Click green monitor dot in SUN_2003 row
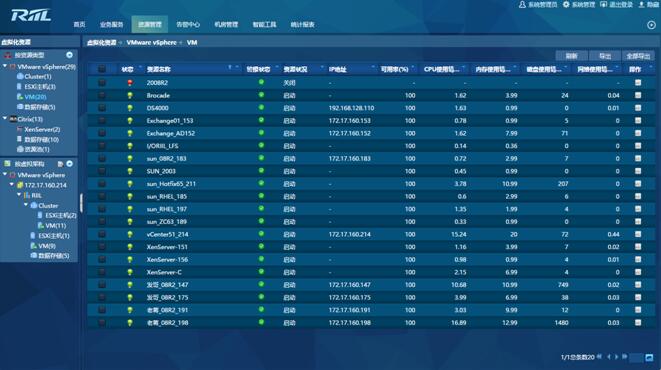Image resolution: width=661 pixels, height=370 pixels. pos(261,171)
